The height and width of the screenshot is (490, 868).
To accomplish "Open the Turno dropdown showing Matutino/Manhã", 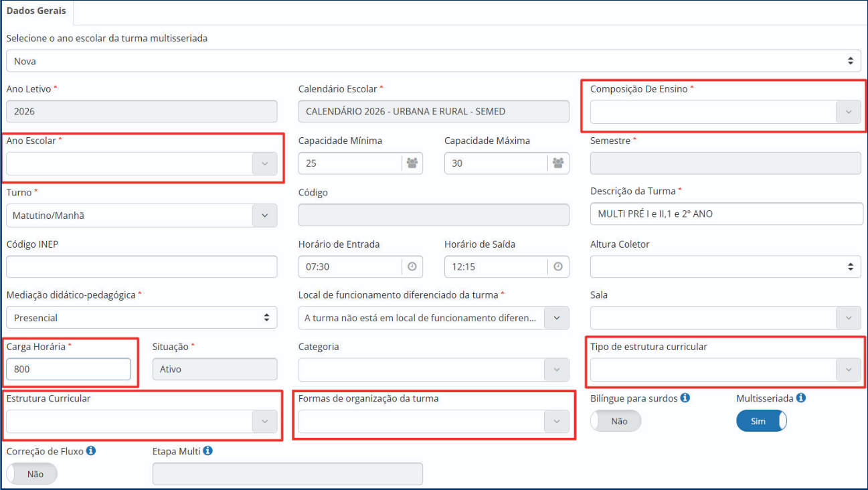I will (x=264, y=216).
